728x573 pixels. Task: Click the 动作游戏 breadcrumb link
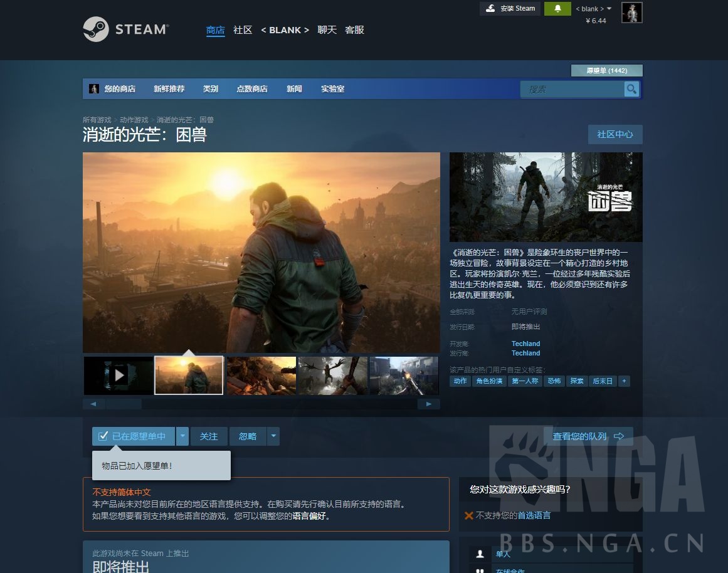pyautogui.click(x=134, y=120)
